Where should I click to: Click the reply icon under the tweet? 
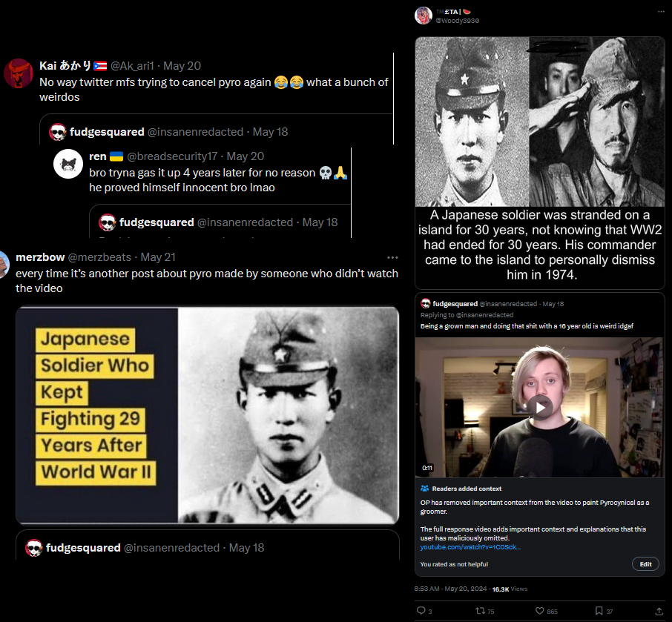(x=421, y=611)
